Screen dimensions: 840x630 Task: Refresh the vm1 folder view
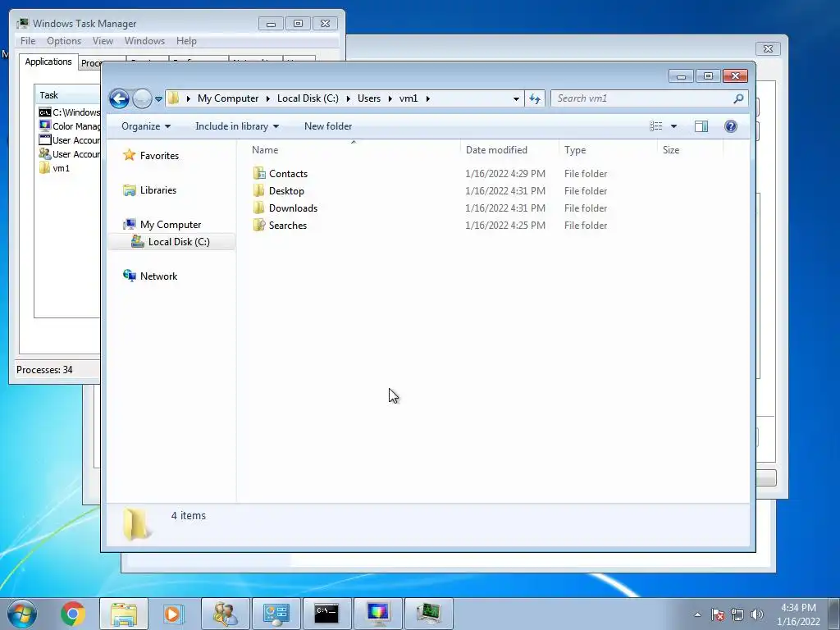pyautogui.click(x=535, y=98)
